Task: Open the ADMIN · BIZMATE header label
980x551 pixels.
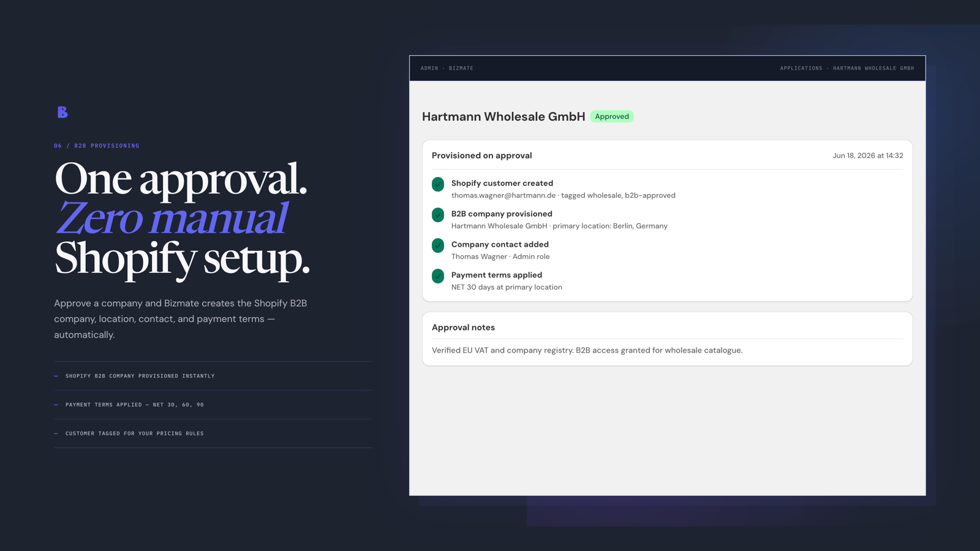Action: click(447, 69)
